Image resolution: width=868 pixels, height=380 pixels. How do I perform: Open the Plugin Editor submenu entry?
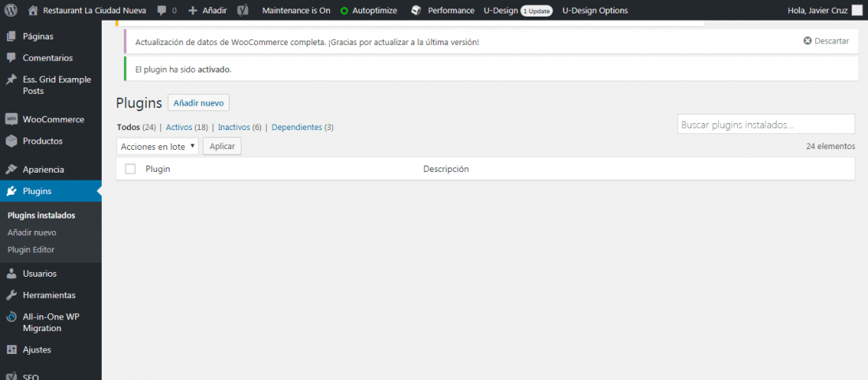[31, 249]
